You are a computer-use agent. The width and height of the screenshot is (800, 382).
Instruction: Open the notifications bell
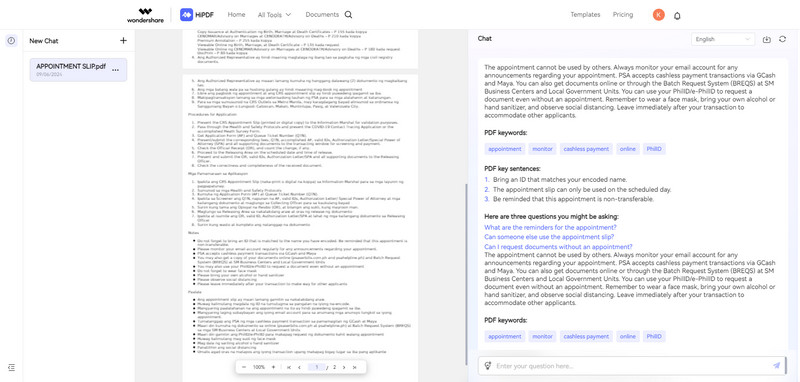pos(677,15)
